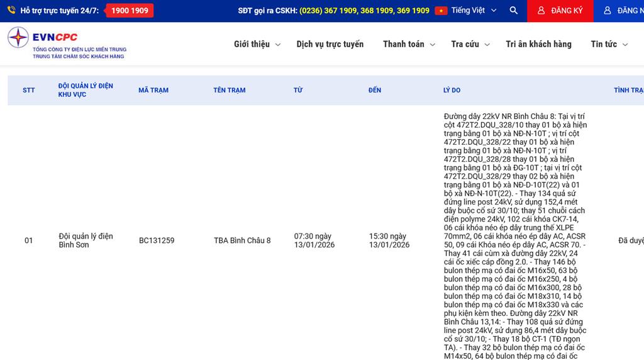Click the TÊN TRẠM column header
644x360 pixels.
[229, 90]
